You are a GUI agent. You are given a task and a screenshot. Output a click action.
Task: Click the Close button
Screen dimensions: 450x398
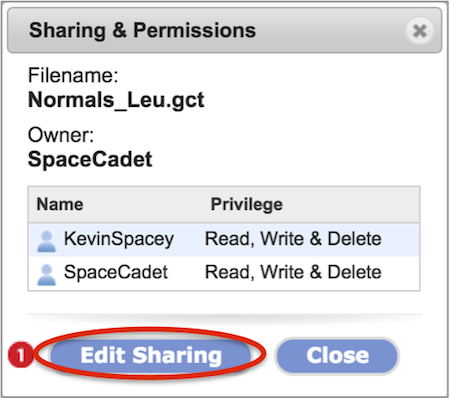tap(337, 355)
